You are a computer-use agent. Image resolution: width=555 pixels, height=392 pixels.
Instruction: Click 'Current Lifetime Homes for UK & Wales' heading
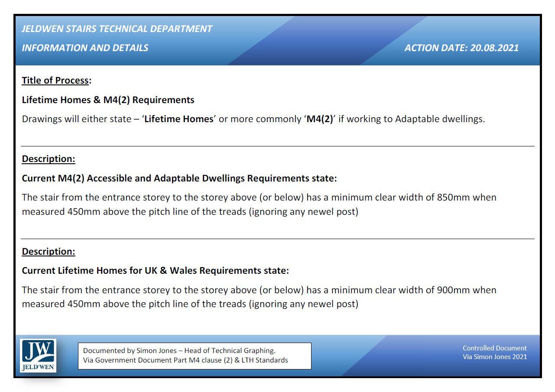[x=155, y=271]
